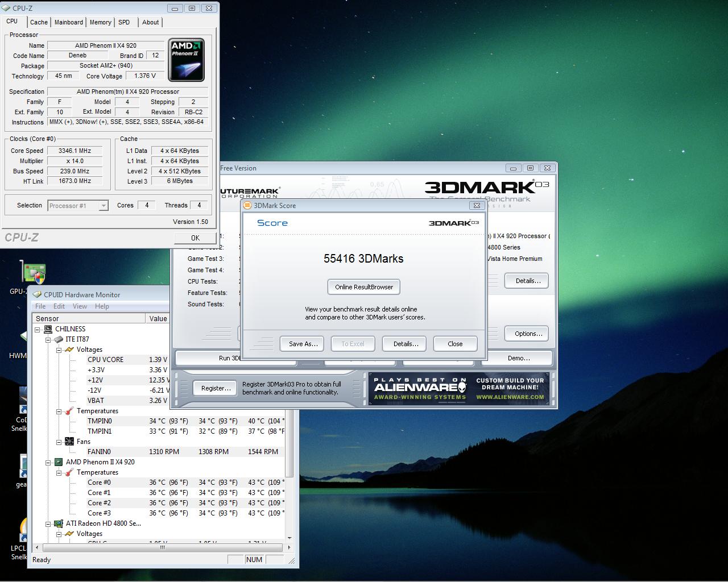Click Close in the 3DMark Score dialog
The image size is (728, 582).
455,344
